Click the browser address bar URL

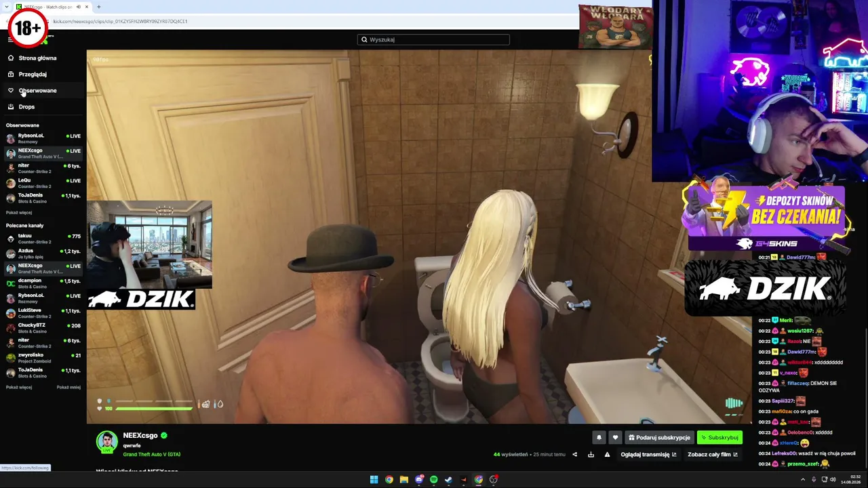click(x=121, y=21)
